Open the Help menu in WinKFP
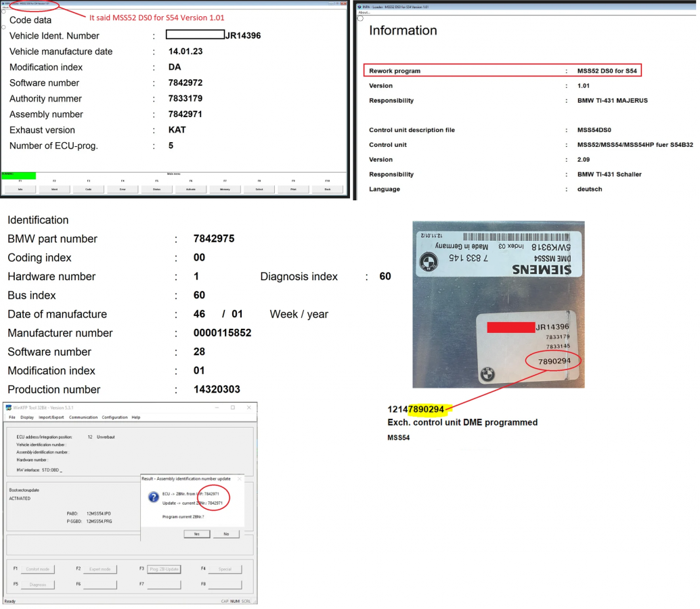 pyautogui.click(x=135, y=417)
